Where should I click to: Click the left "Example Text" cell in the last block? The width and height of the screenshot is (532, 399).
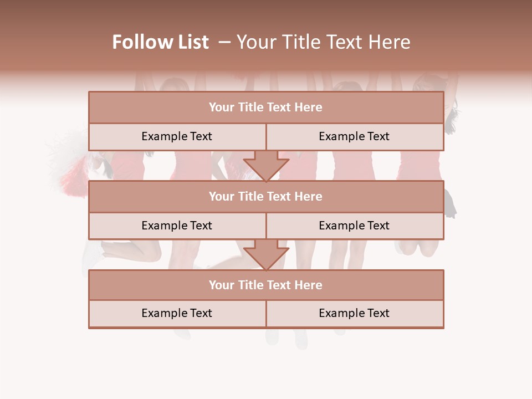(x=177, y=313)
